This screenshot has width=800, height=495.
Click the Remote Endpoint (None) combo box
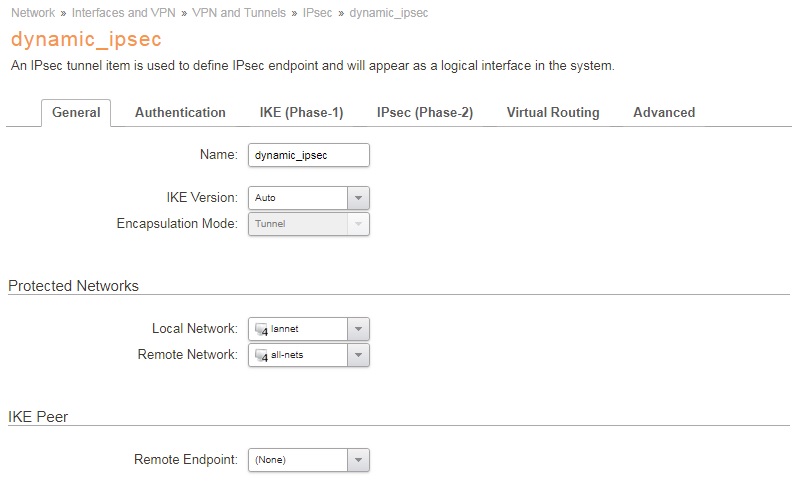tap(298, 460)
